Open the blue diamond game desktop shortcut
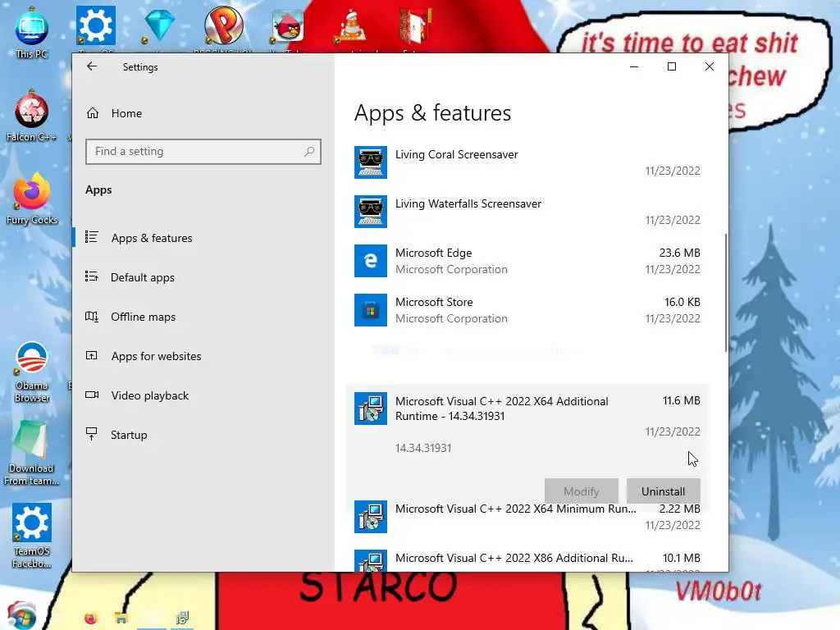Image resolution: width=840 pixels, height=630 pixels. [160, 27]
